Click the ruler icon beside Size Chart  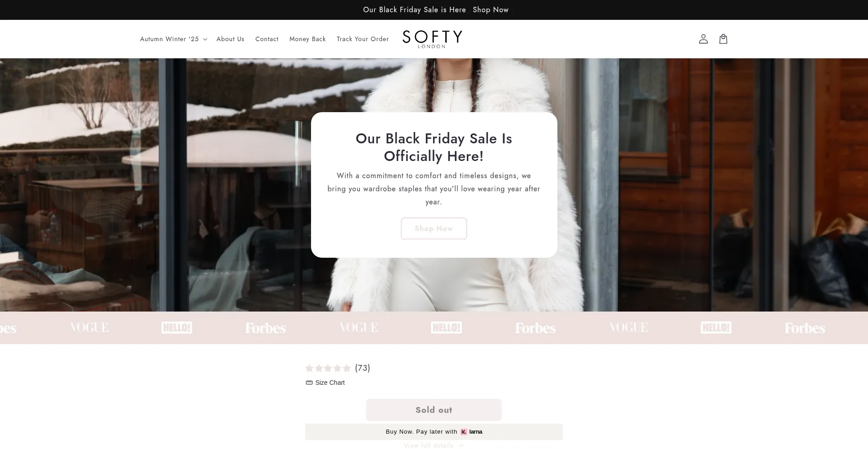point(309,383)
